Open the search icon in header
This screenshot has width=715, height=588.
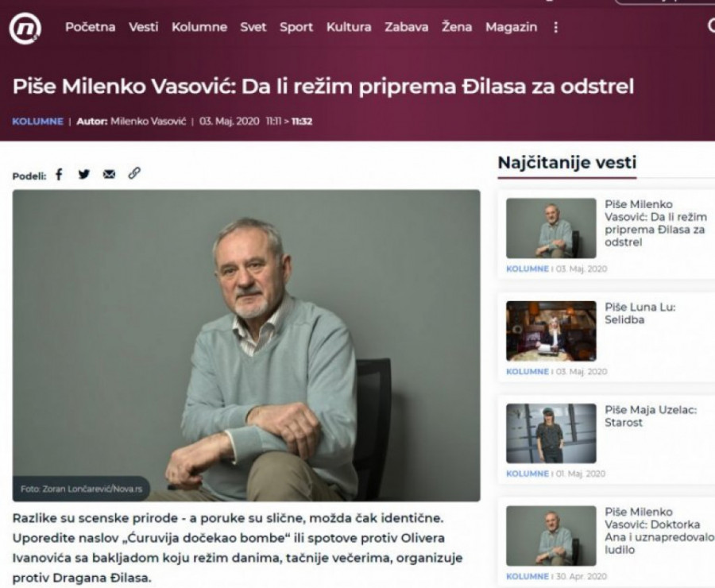[x=710, y=26]
